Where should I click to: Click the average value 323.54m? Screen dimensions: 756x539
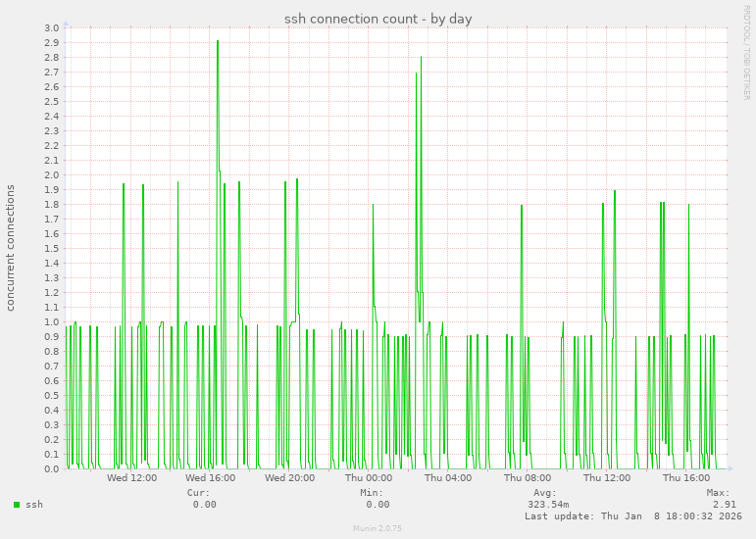tap(548, 505)
